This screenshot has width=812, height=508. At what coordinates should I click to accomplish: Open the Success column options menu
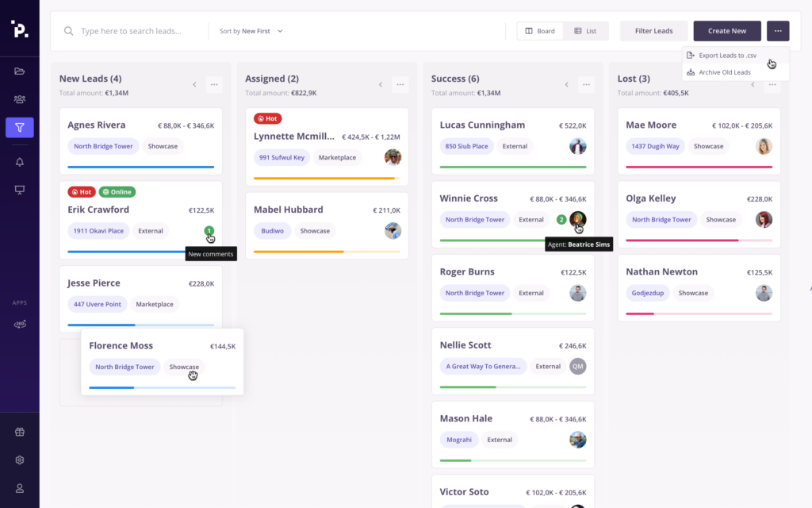pos(586,84)
